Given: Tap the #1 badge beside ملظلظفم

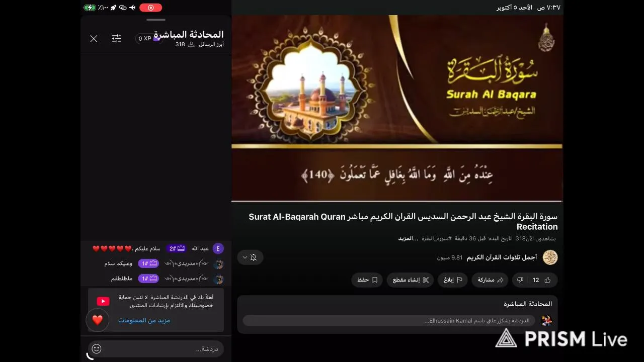Looking at the screenshot, I should (x=148, y=279).
